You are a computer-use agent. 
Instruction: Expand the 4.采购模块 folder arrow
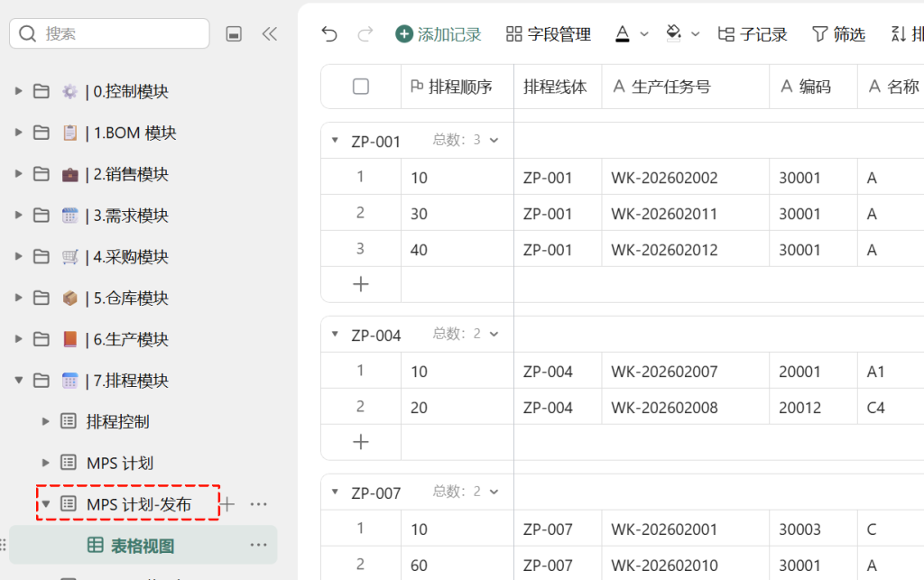coord(18,256)
